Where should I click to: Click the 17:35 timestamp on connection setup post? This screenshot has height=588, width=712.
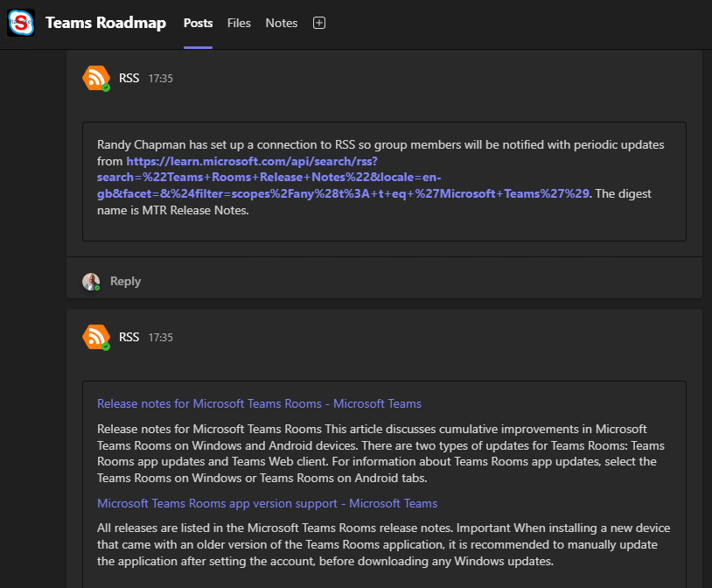(160, 78)
